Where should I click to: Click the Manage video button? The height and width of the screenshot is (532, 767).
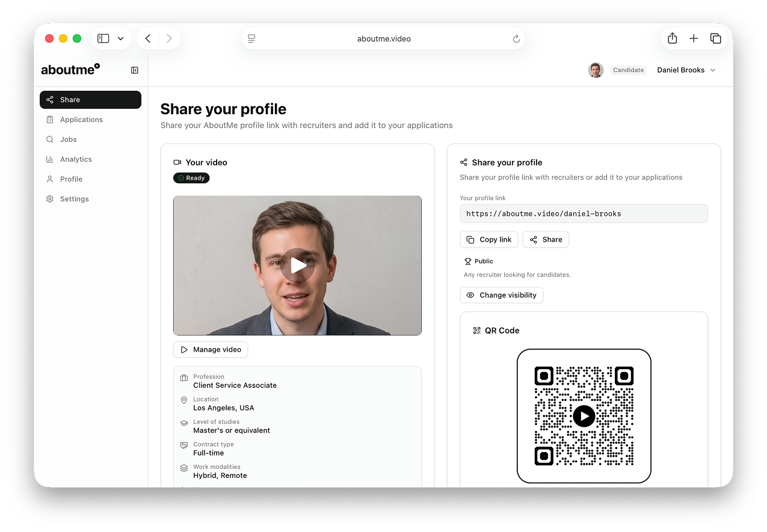coord(211,350)
